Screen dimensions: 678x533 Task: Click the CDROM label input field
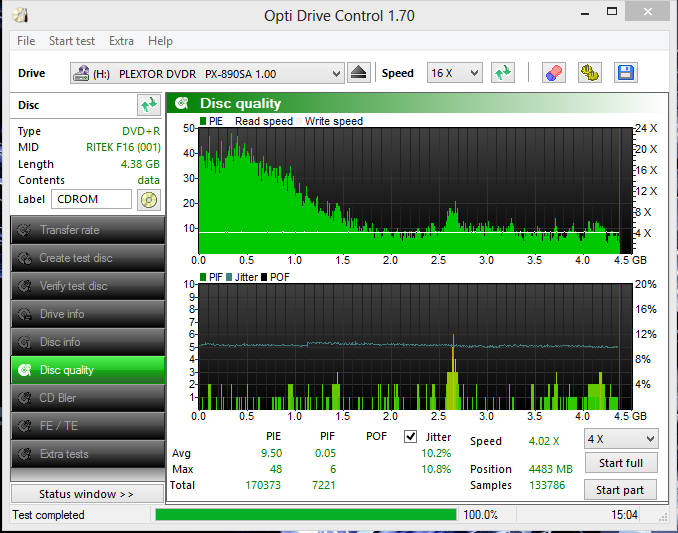coord(91,199)
